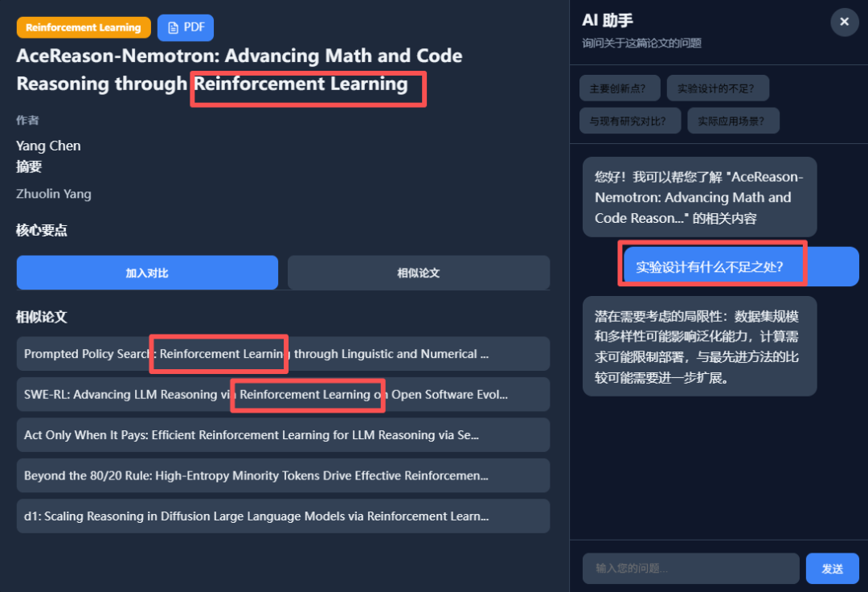Click the 作者 label

[27, 120]
